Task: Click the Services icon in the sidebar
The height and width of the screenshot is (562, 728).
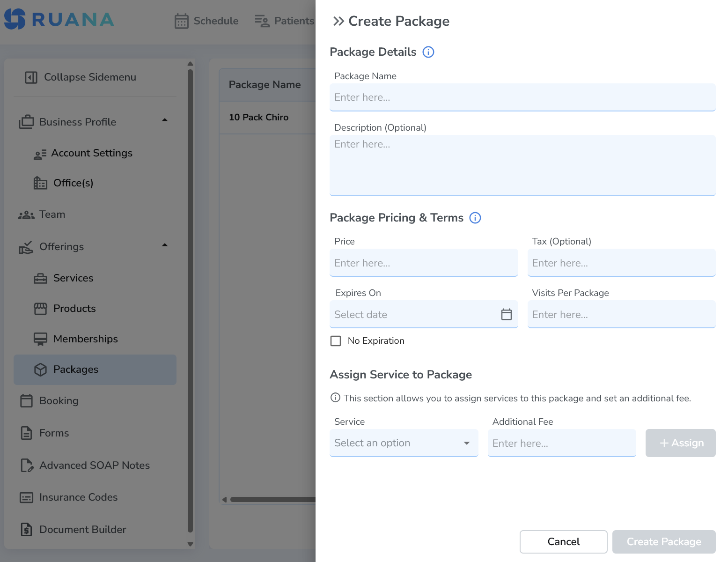Action: point(41,278)
